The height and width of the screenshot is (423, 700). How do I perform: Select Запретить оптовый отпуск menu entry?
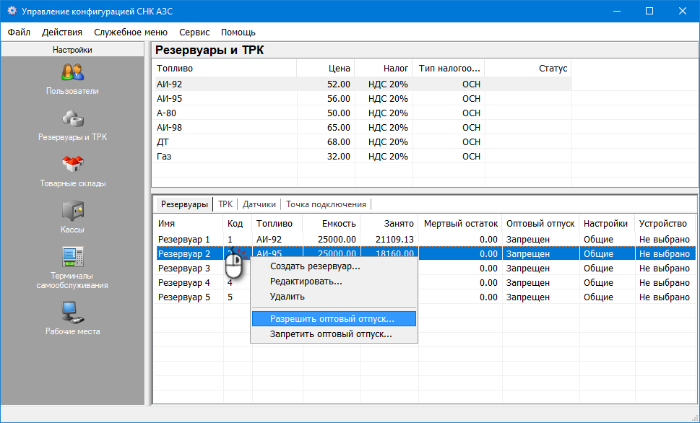pos(330,334)
